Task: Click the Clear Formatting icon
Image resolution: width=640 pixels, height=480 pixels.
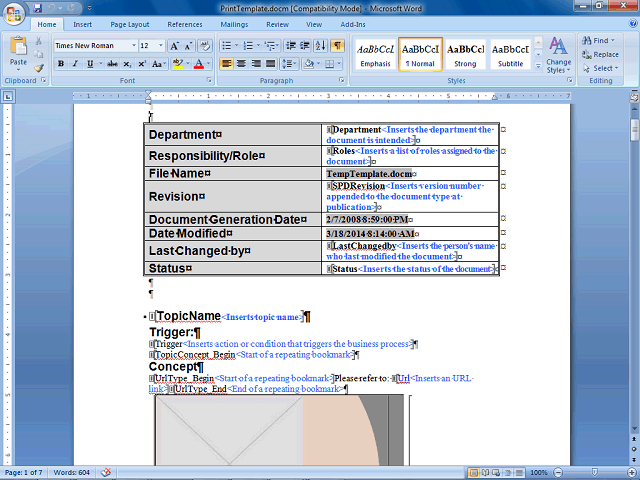Action: pos(204,46)
